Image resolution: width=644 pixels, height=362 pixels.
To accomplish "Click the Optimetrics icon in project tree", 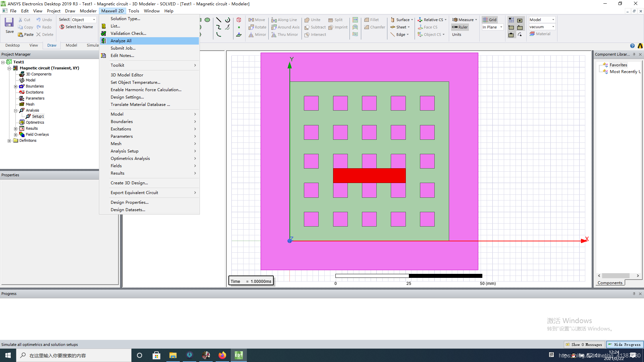I will click(22, 122).
